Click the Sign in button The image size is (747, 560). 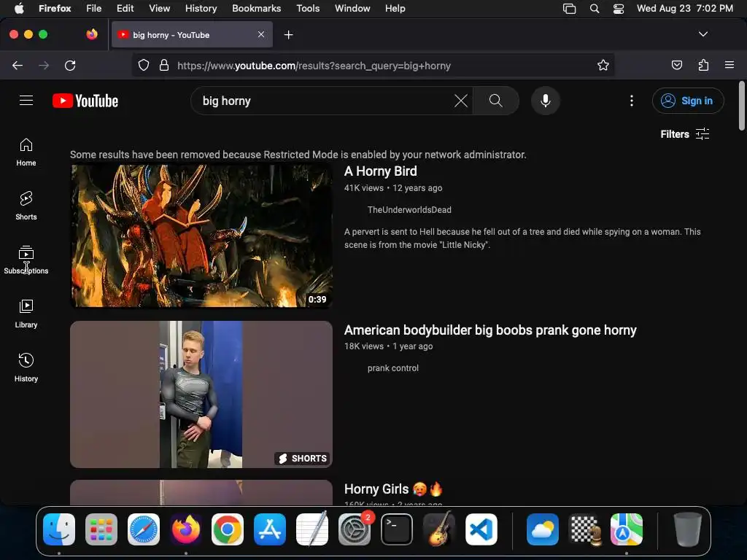pos(688,101)
